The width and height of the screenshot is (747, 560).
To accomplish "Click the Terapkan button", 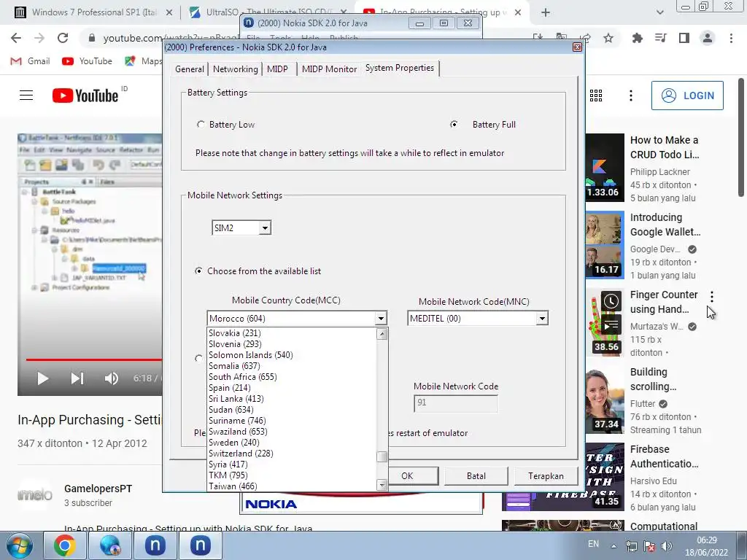I will coord(546,475).
